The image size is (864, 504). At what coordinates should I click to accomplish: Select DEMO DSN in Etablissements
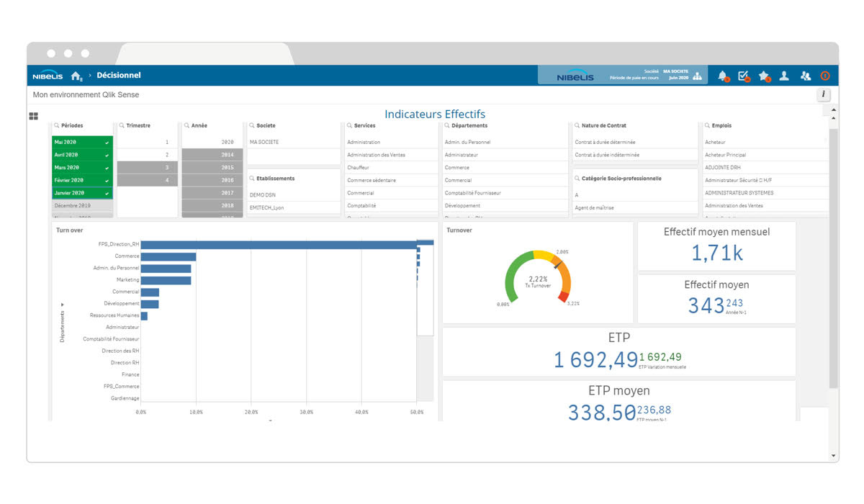(293, 194)
